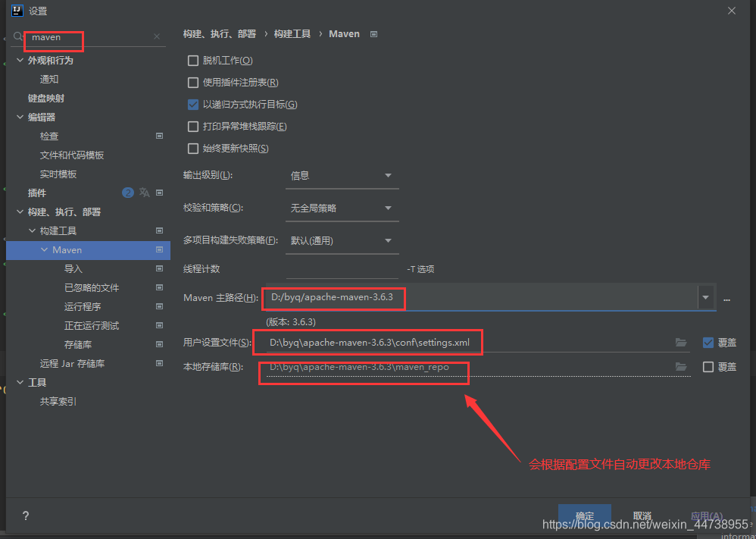Click project-level icon next to 远程 Jar 存储库
Viewport: 756px width, 539px height.
coord(160,363)
